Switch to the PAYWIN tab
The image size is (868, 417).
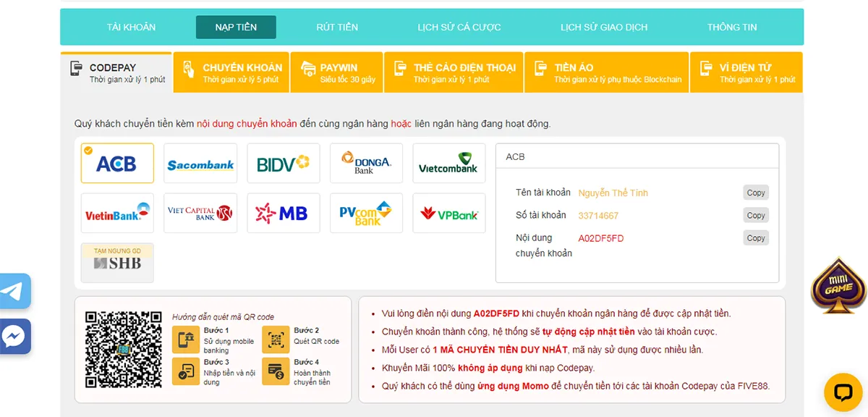tap(336, 72)
